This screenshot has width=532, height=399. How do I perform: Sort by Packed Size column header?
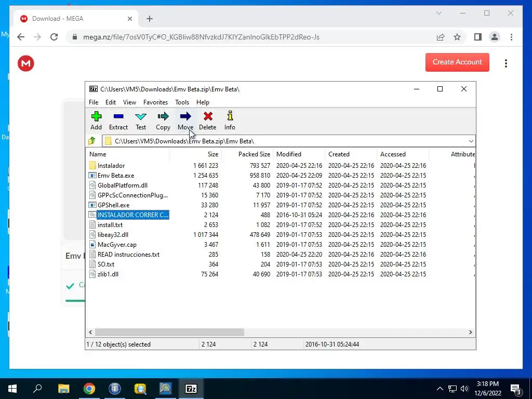[247, 154]
